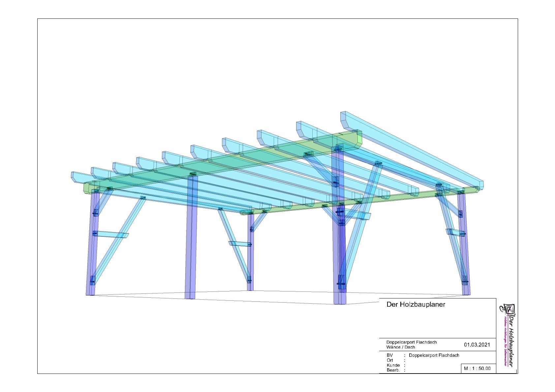Select the leftmost overhanging rafter tail
The image size is (555, 392).
[x=77, y=178]
